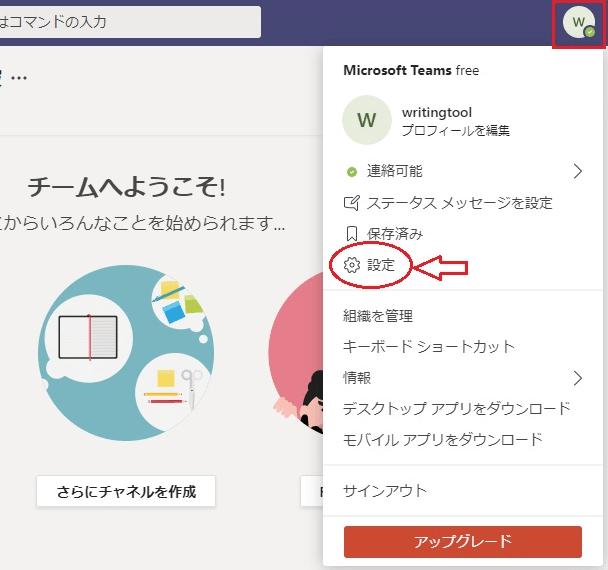Open キーボード ショートカット menu entry
This screenshot has height=570, width=608.
click(x=429, y=347)
